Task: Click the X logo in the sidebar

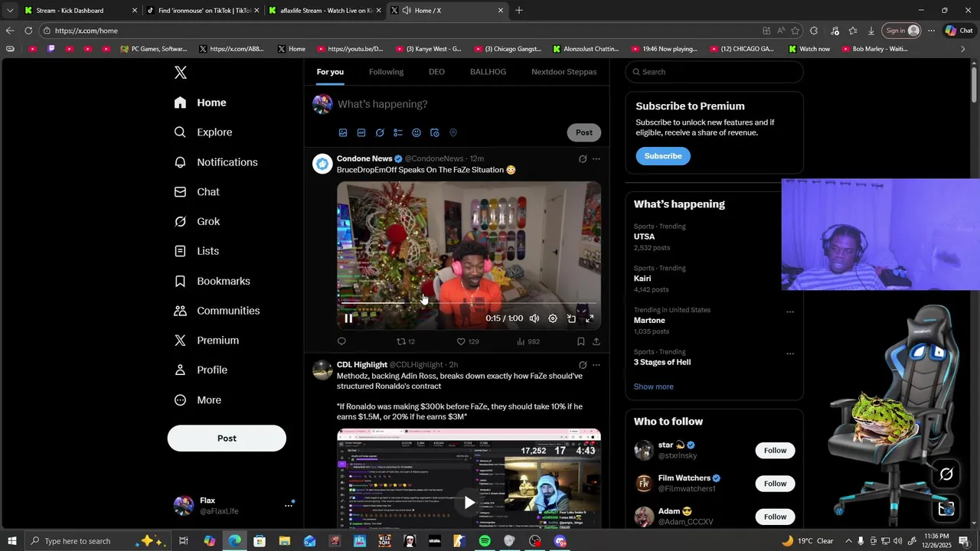Action: [180, 73]
